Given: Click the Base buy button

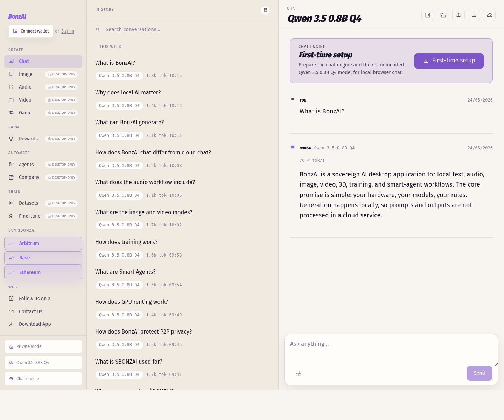Looking at the screenshot, I should 43,258.
